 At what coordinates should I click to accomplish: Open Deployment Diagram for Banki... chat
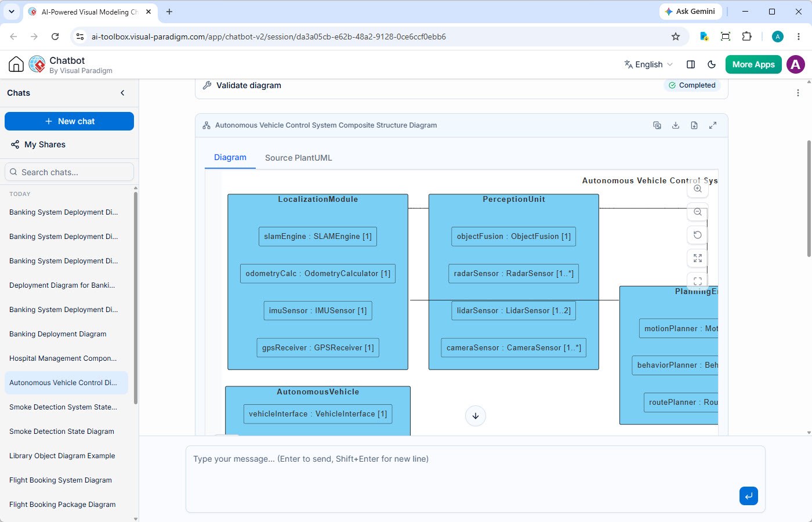66,285
